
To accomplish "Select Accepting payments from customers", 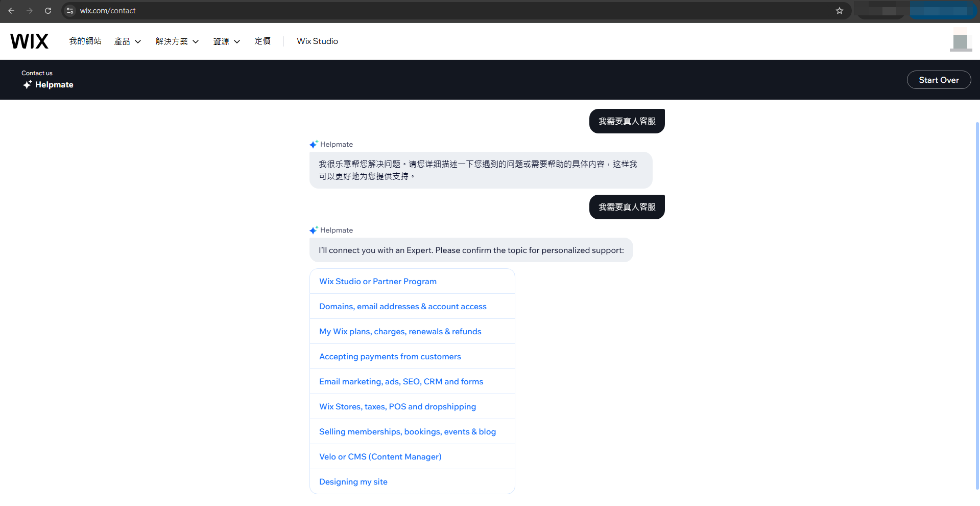I will (x=390, y=356).
